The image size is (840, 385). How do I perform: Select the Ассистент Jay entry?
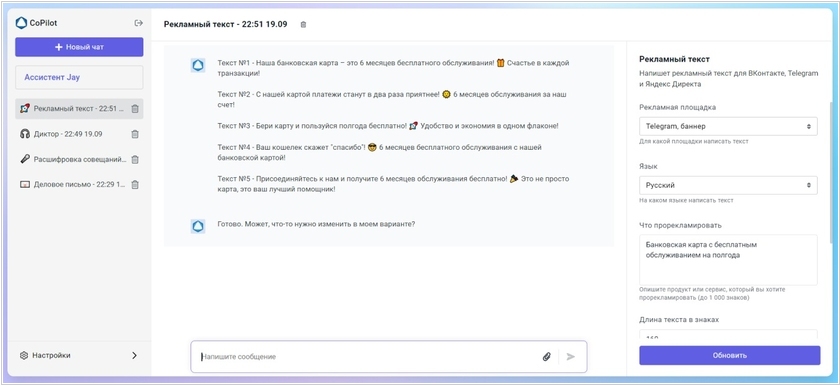point(79,78)
